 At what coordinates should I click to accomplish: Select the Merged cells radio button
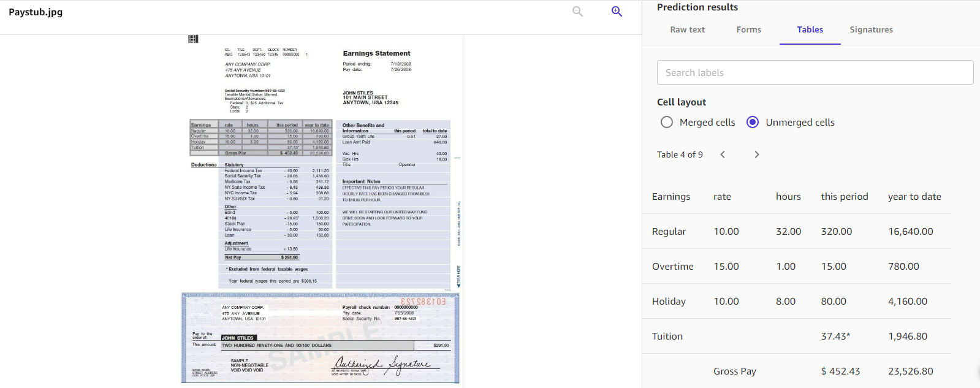coord(667,122)
